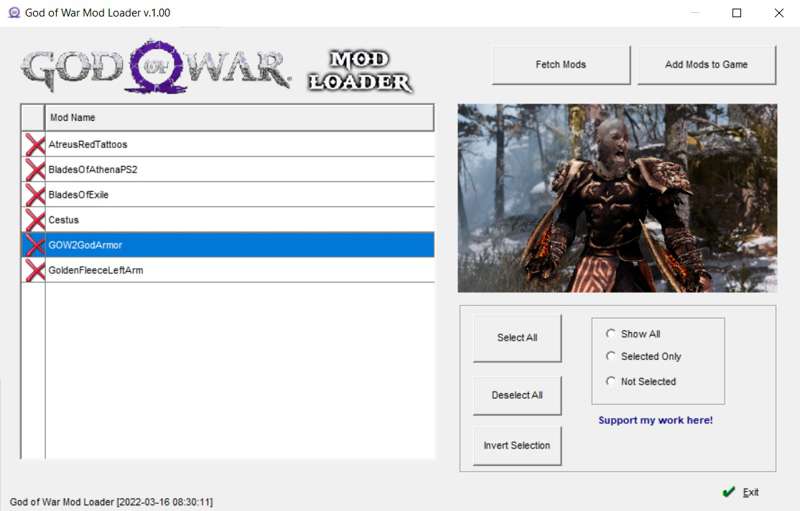The image size is (800, 511).
Task: Click the red X icon beside AtreusRedTattoos
Action: [34, 145]
